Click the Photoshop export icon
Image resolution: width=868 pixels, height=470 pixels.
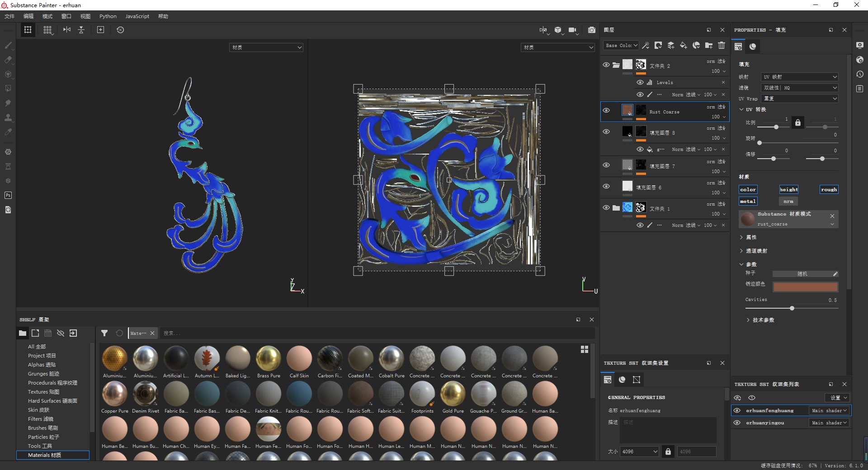pyautogui.click(x=8, y=195)
